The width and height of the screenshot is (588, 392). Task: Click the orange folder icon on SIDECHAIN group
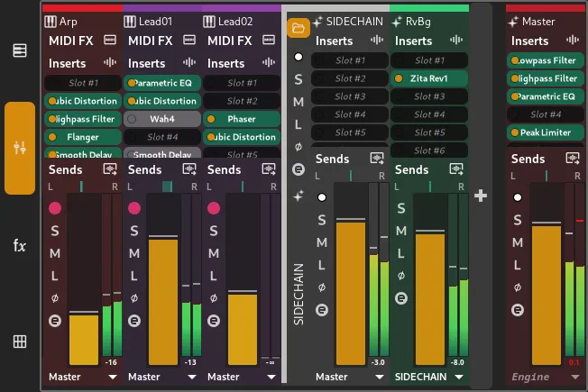coord(299,28)
